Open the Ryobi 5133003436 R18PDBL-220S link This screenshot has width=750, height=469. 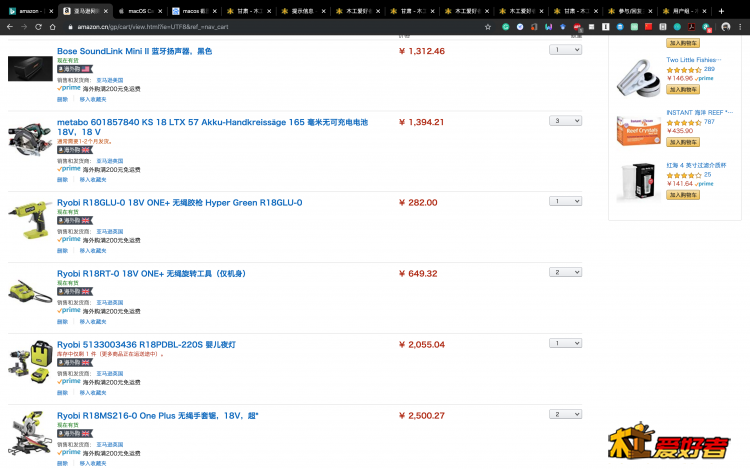[x=146, y=345]
